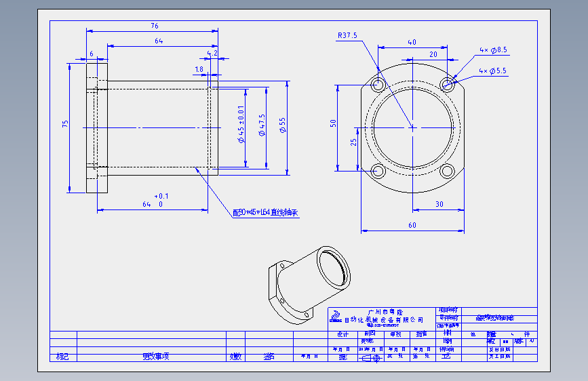Viewport: 588px width, 381px height.
Task: Select the isometric 3D view of part
Action: (310, 285)
